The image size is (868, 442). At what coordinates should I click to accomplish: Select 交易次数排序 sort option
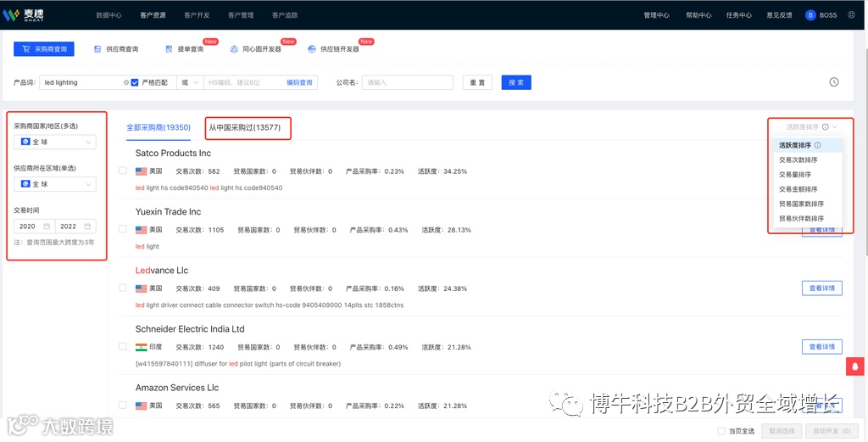point(808,159)
